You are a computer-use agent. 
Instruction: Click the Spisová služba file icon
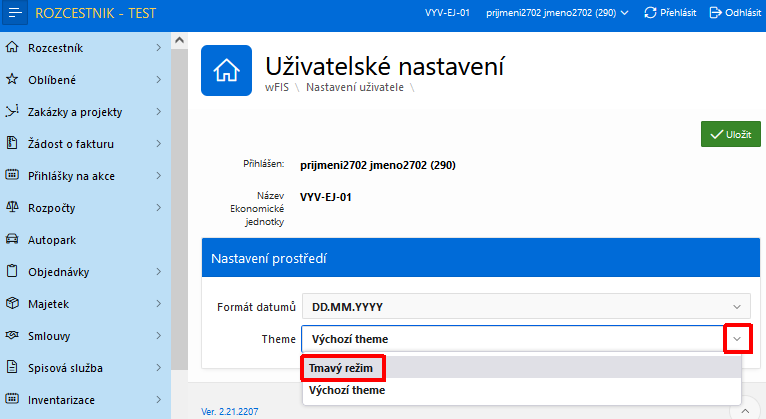(12, 367)
